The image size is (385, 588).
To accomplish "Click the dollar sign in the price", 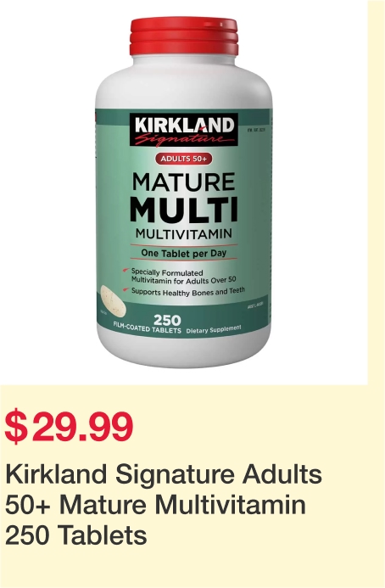I will [x=16, y=427].
